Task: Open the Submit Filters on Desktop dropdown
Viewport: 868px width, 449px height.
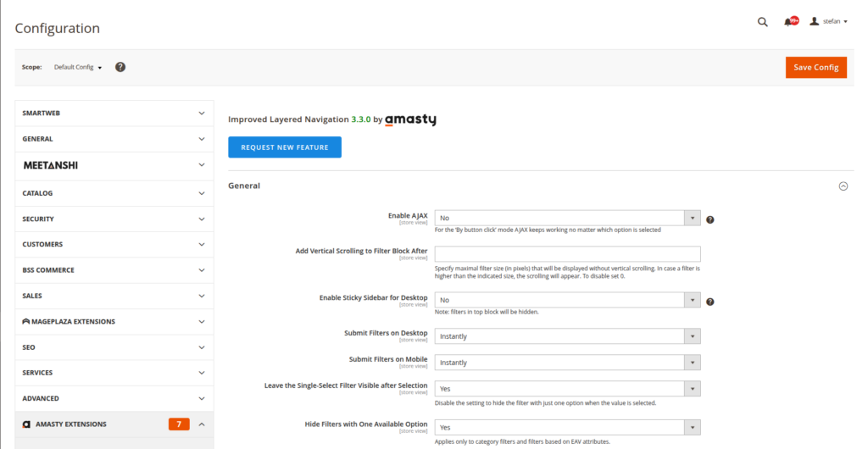Action: [x=567, y=336]
